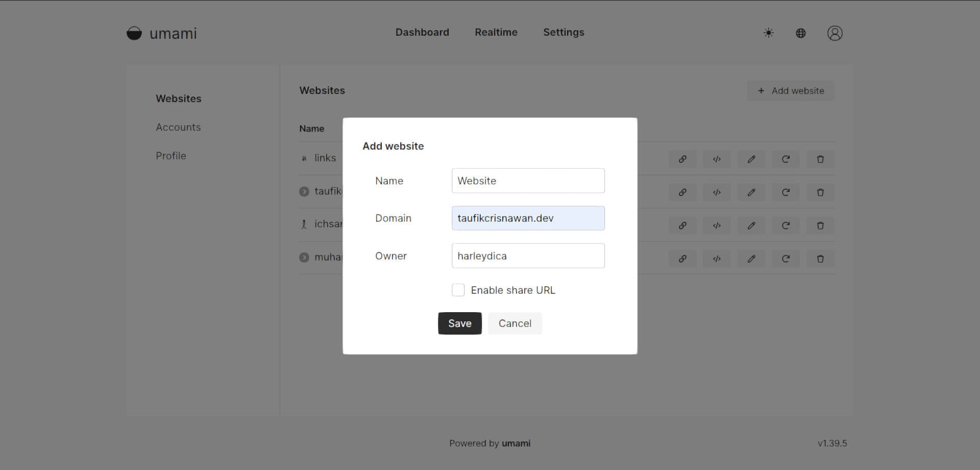Screen dimensions: 980x470
Task: Click the delete trash icon on links row
Action: point(820,159)
